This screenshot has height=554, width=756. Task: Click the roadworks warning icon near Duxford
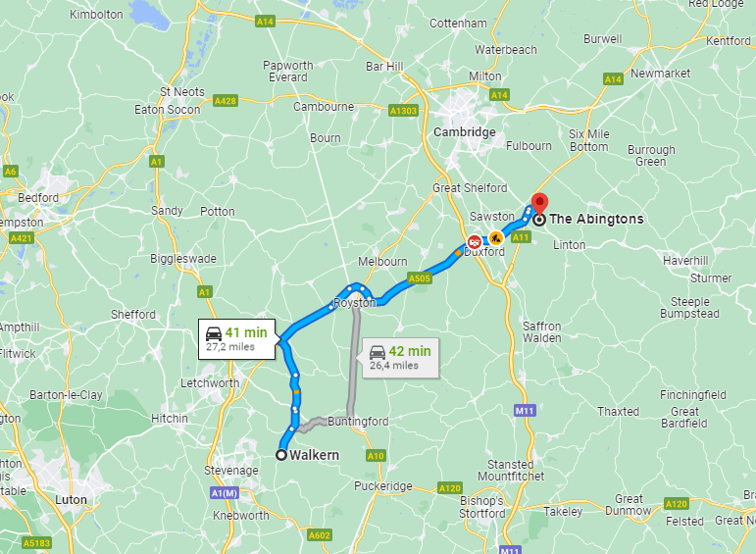pyautogui.click(x=495, y=237)
